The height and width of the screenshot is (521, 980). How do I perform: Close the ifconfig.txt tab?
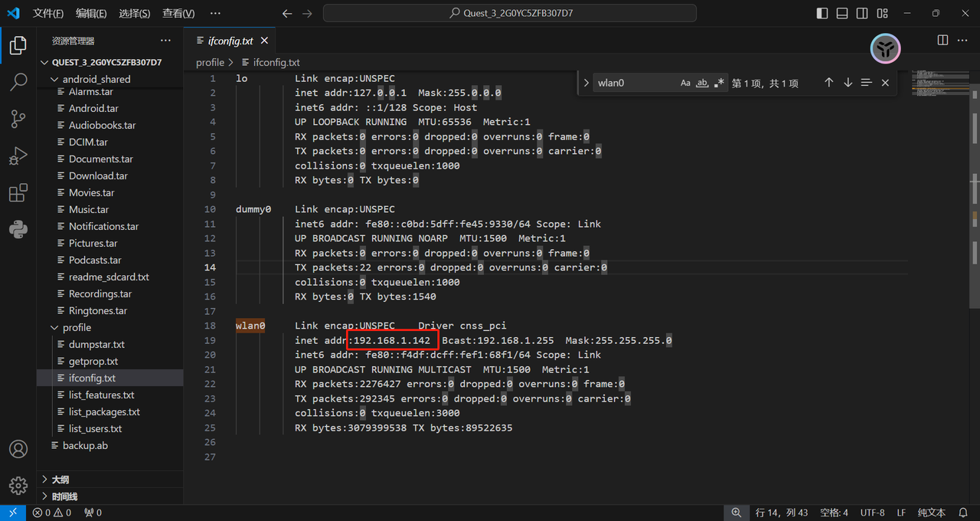tap(265, 41)
